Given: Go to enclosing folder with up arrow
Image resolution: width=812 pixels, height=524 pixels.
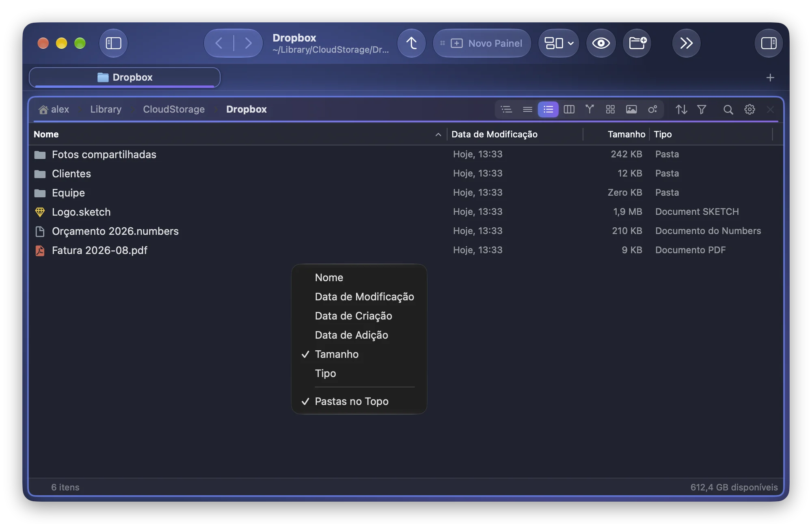Looking at the screenshot, I should pyautogui.click(x=411, y=43).
